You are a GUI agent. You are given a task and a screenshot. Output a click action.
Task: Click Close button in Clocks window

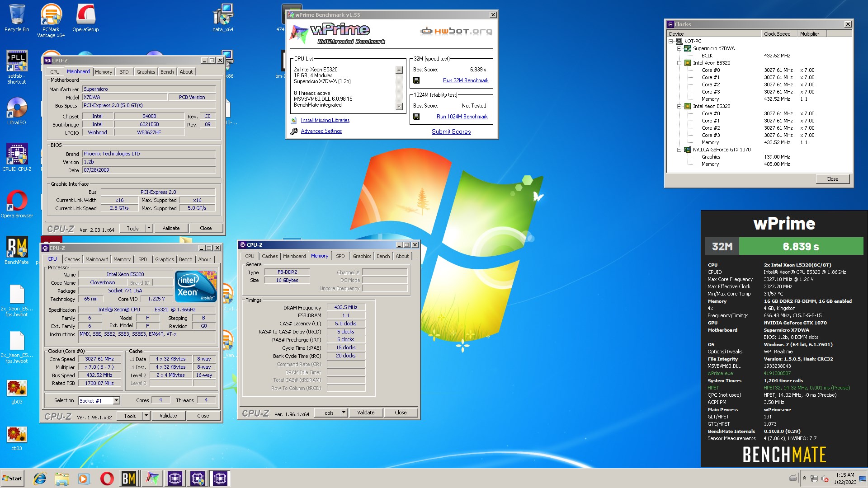click(x=832, y=179)
